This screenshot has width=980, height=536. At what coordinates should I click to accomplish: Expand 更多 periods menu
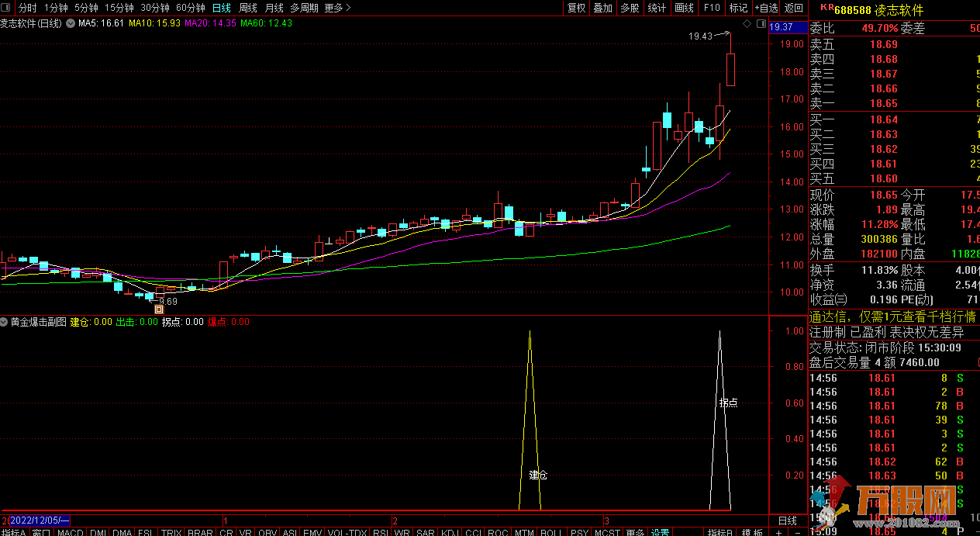tap(337, 8)
